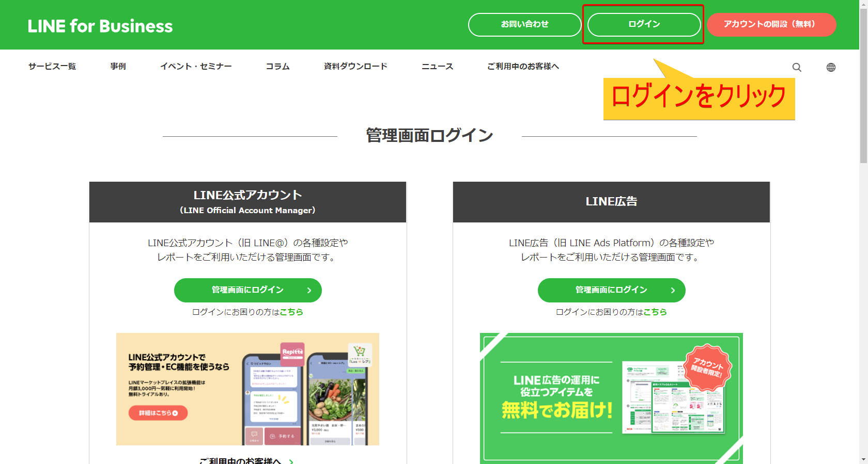Go to the コラム section
Image resolution: width=868 pixels, height=464 pixels.
click(x=277, y=67)
